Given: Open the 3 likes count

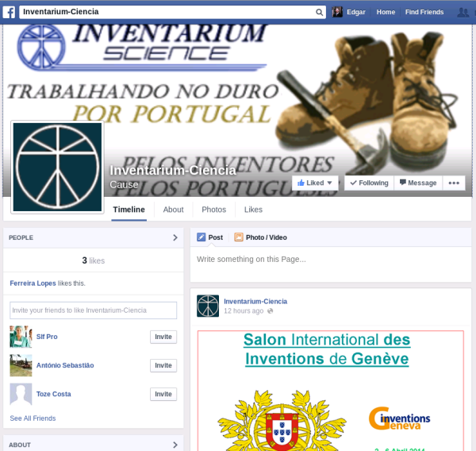Looking at the screenshot, I should [x=93, y=260].
